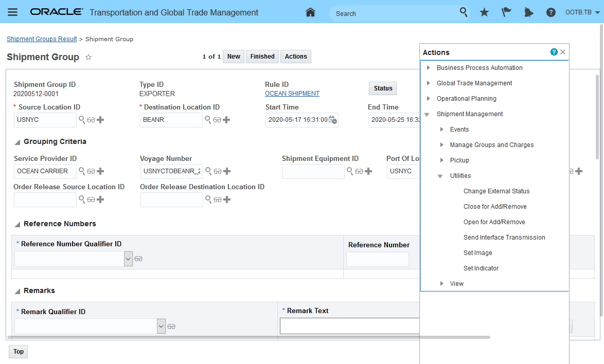Open OCEAN SHIPMENT rule link
Image resolution: width=604 pixels, height=364 pixels.
(x=292, y=94)
